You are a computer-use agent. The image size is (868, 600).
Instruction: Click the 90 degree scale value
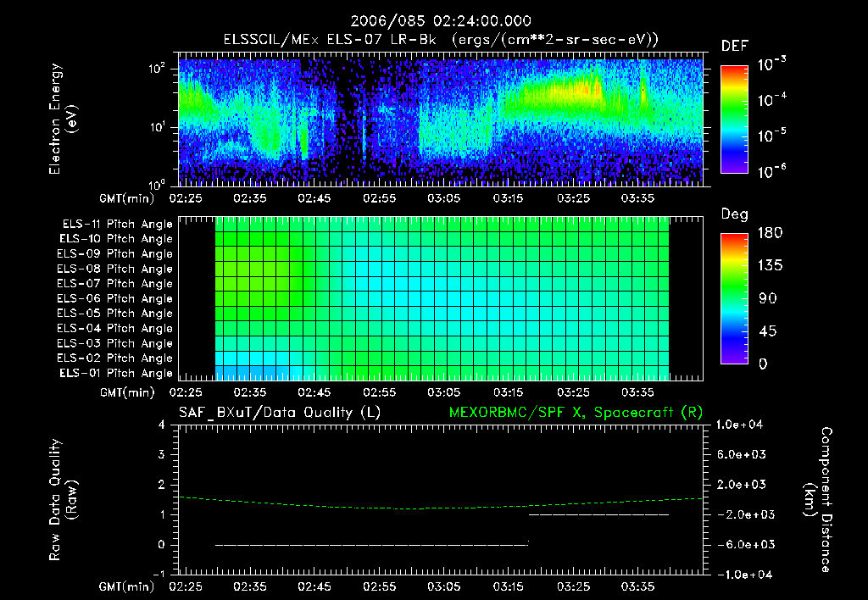pyautogui.click(x=767, y=298)
